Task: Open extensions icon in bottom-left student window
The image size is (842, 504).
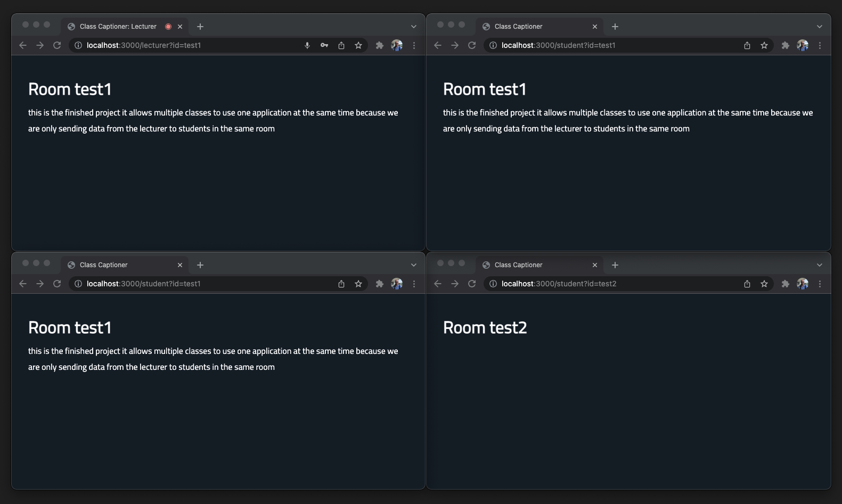Action: pyautogui.click(x=380, y=284)
